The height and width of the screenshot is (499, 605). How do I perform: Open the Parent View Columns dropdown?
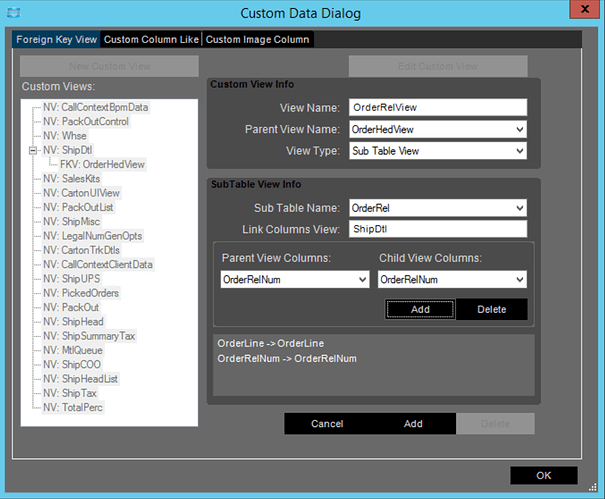[x=295, y=279]
